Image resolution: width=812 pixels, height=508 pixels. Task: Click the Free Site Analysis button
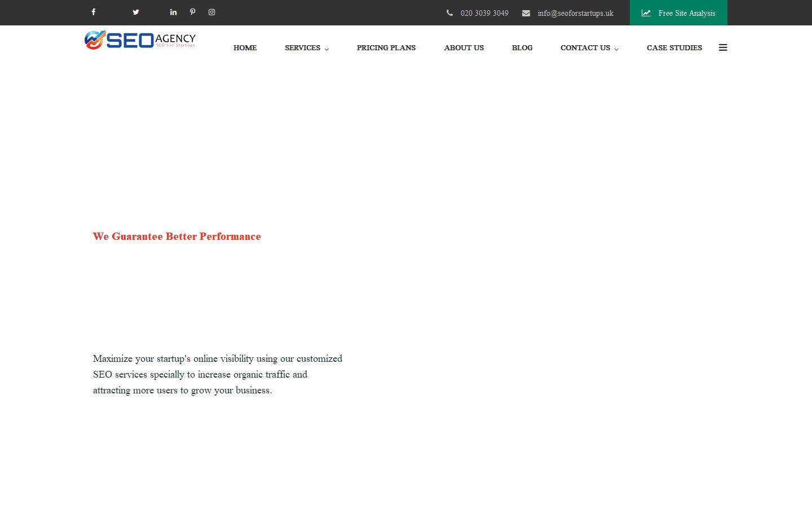pos(678,12)
